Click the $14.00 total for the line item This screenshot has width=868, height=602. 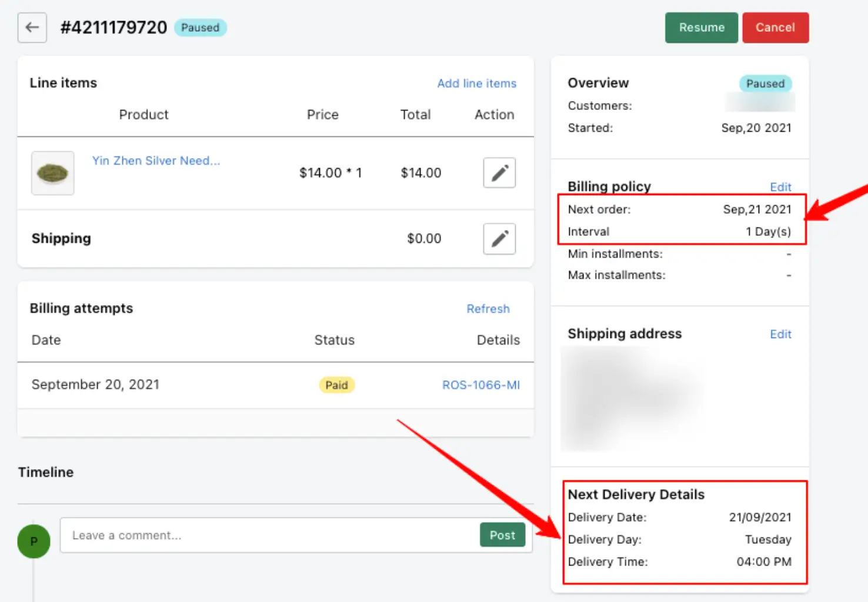point(421,173)
